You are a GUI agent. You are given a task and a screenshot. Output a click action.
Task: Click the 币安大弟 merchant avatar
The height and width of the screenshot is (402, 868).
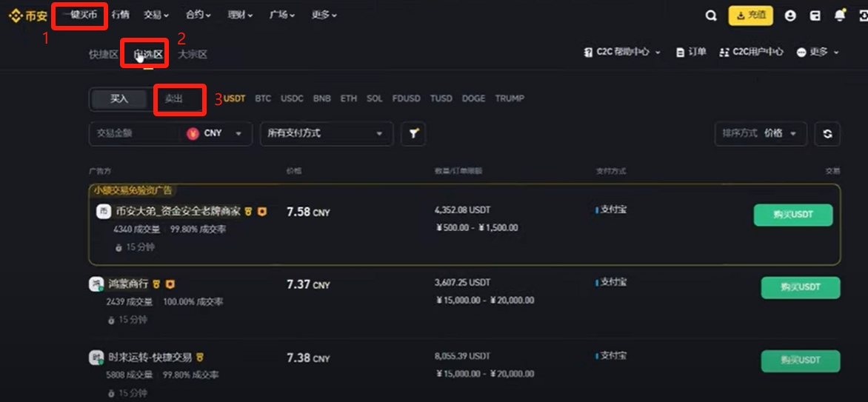click(x=104, y=212)
